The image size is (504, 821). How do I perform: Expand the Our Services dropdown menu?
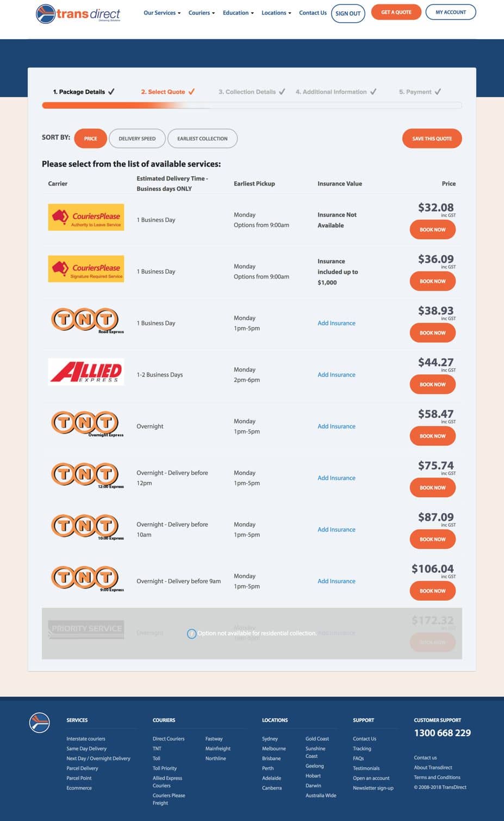162,13
